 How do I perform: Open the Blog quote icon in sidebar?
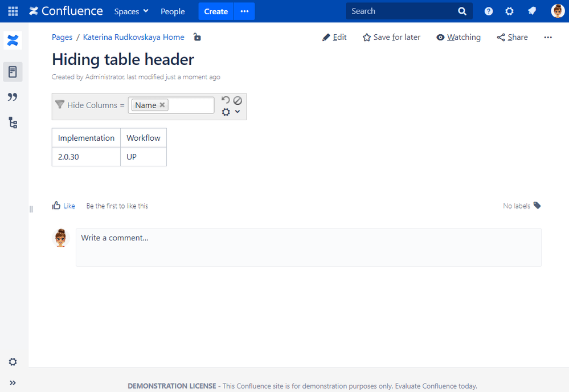[x=13, y=97]
